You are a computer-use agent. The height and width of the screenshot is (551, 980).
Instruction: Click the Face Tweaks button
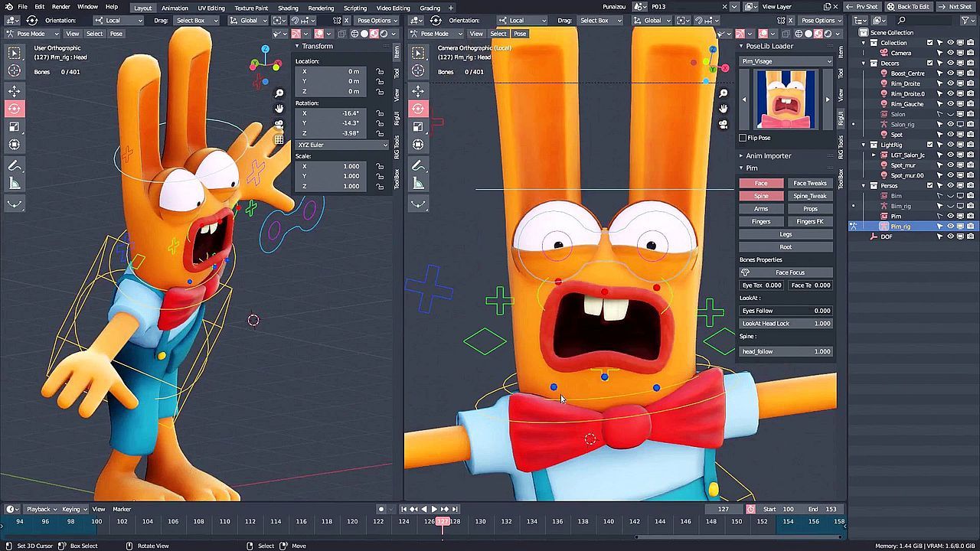tap(809, 183)
